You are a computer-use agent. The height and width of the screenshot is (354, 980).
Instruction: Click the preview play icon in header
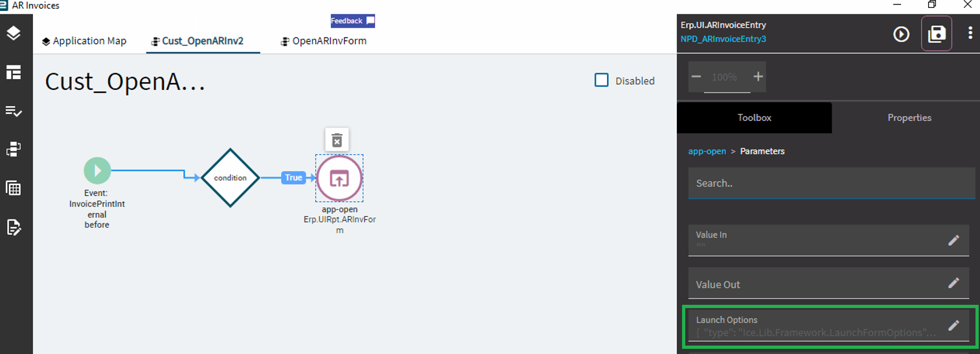pyautogui.click(x=902, y=34)
